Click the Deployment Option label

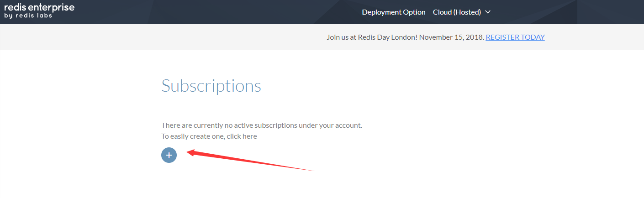tap(394, 12)
